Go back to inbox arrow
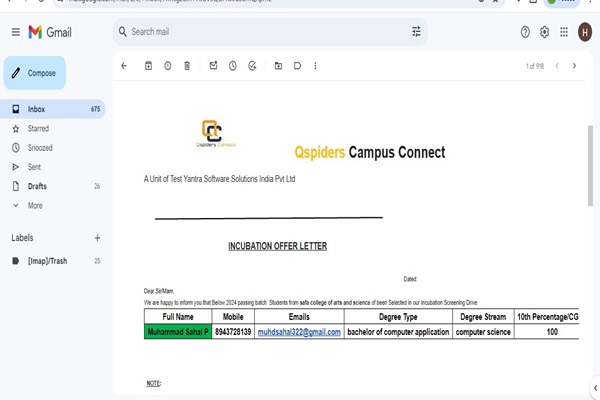 click(x=124, y=66)
